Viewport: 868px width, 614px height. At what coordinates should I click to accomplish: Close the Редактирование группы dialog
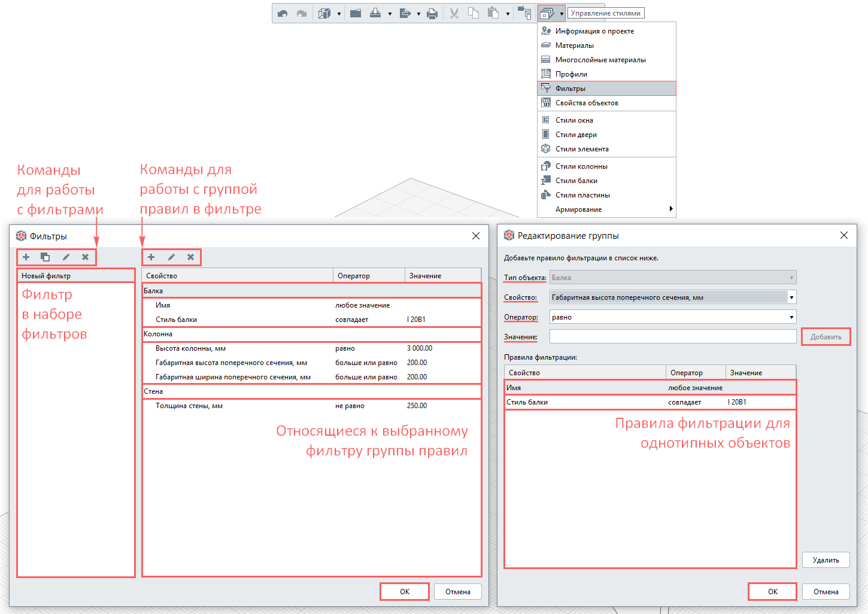point(844,235)
